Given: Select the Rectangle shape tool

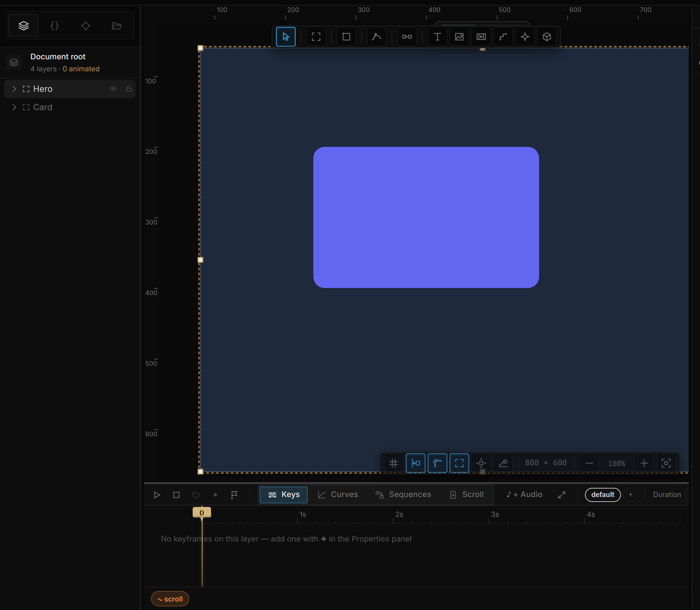Looking at the screenshot, I should tap(346, 37).
